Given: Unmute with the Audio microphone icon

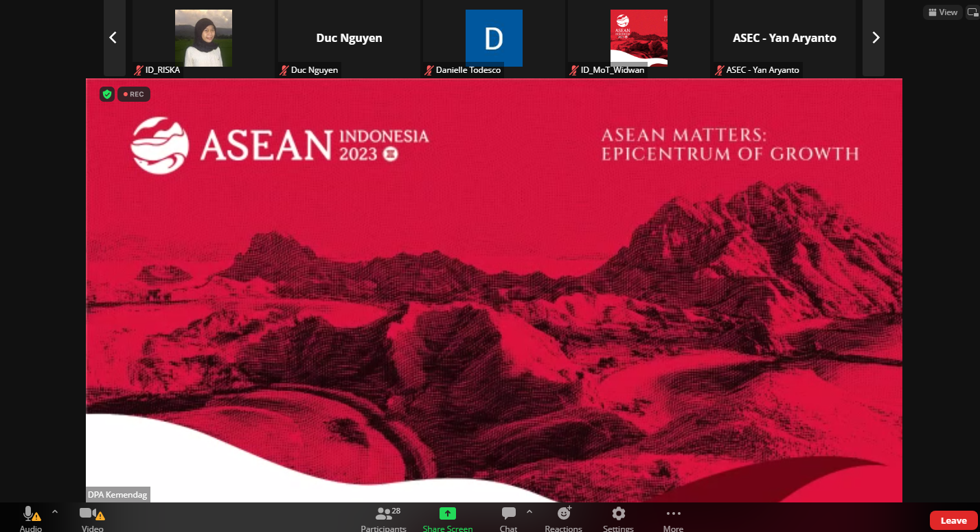Looking at the screenshot, I should [29, 513].
